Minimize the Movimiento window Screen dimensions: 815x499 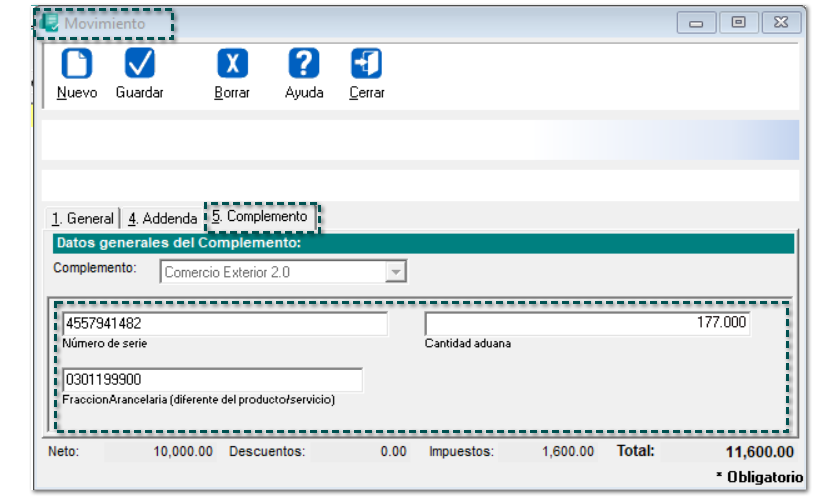coord(696,23)
